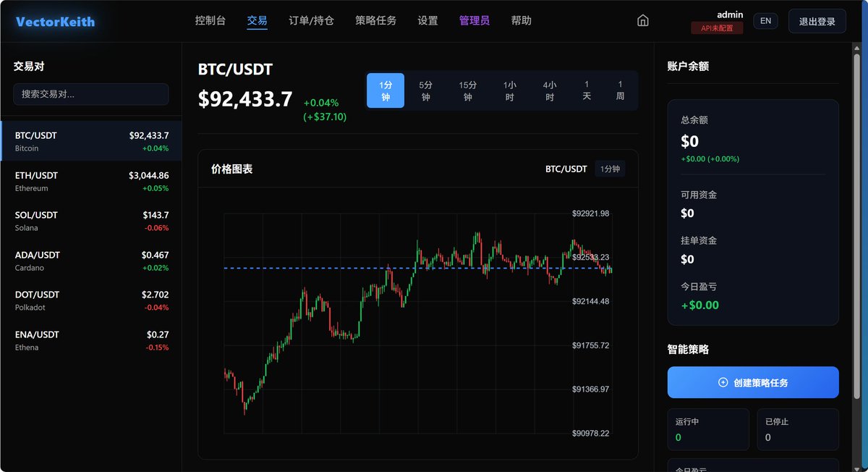
Task: Select the ETH/USDT trading pair
Action: click(x=91, y=181)
